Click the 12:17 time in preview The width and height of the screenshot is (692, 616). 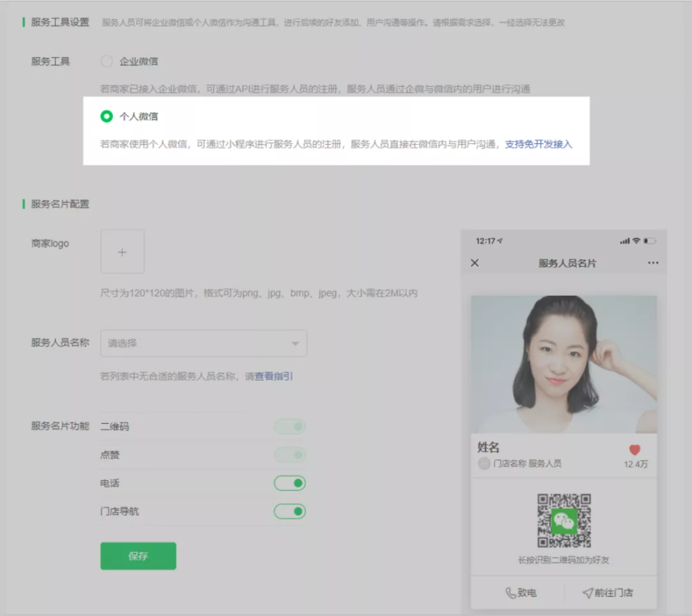[x=486, y=241]
